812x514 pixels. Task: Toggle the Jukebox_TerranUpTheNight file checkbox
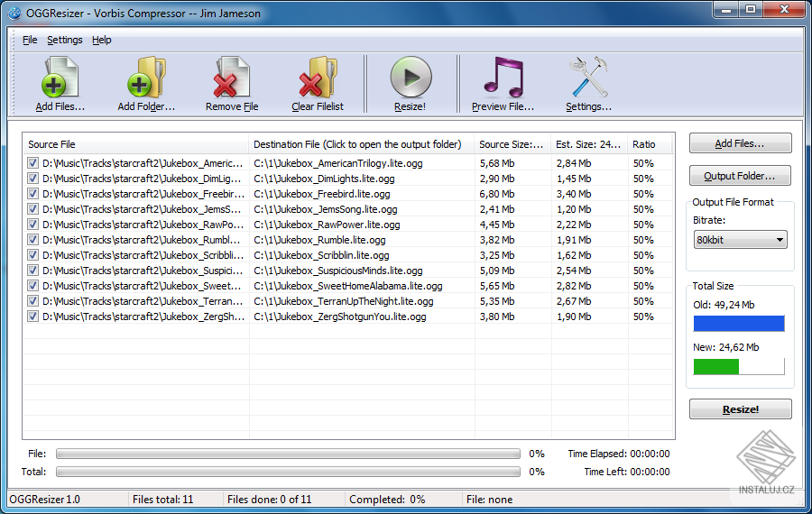pyautogui.click(x=32, y=301)
